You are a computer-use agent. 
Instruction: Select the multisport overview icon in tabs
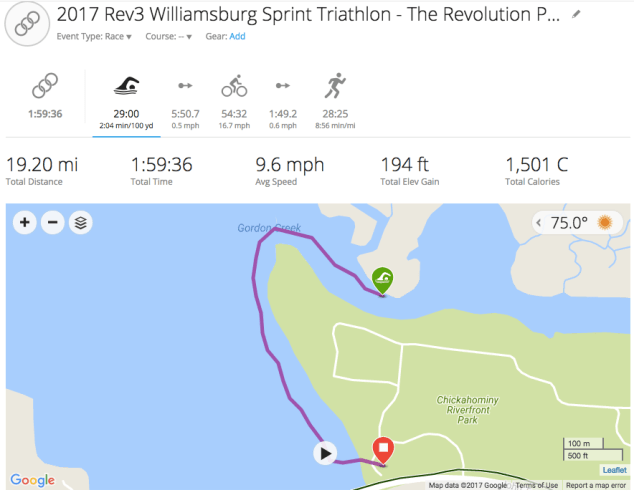(x=45, y=86)
